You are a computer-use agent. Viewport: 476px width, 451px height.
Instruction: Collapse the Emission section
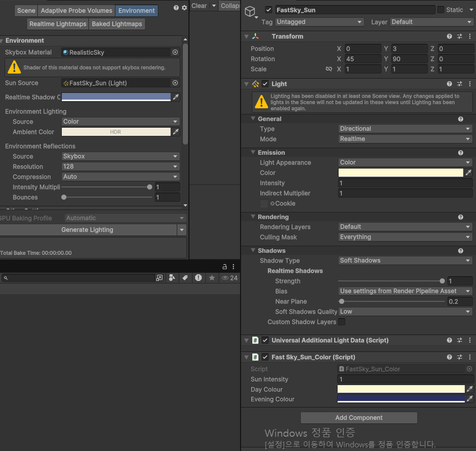point(253,152)
